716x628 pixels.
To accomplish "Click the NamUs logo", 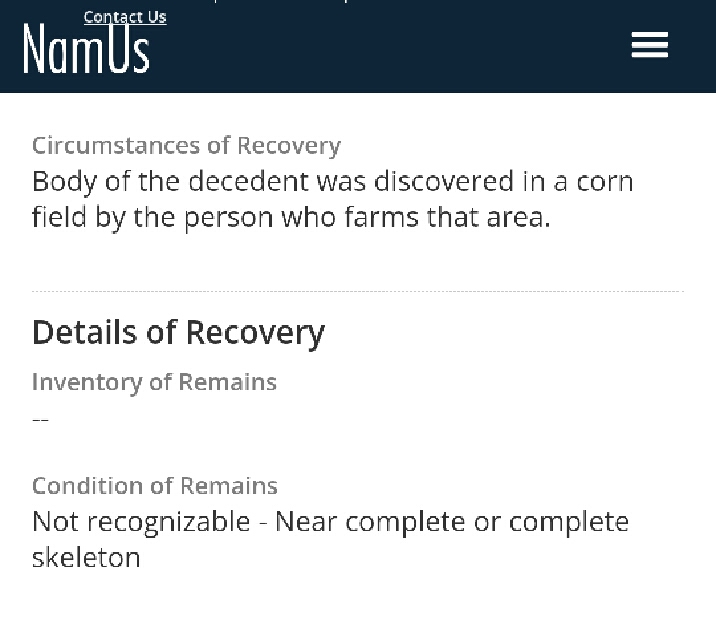I will tap(86, 50).
